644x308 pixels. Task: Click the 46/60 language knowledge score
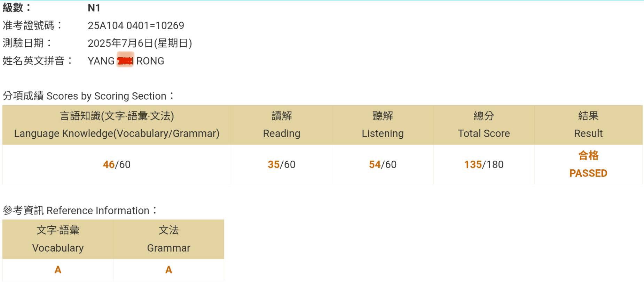pyautogui.click(x=117, y=164)
